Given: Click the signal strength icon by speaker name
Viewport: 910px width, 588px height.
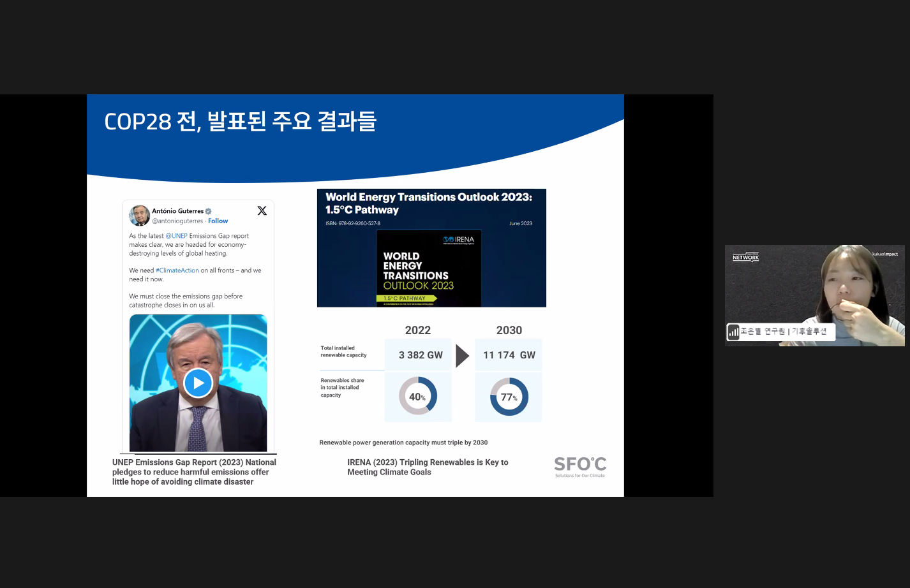Looking at the screenshot, I should pos(733,332).
